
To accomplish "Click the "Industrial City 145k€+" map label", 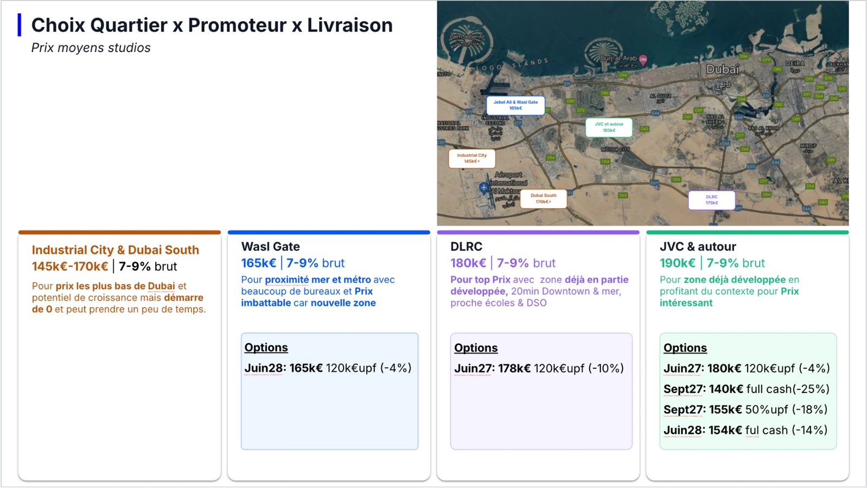I will click(472, 158).
